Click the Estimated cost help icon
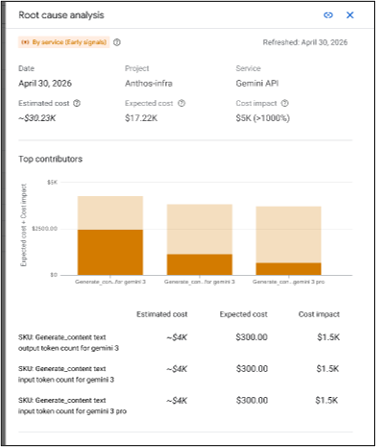This screenshot has height=447, width=376. tap(77, 103)
